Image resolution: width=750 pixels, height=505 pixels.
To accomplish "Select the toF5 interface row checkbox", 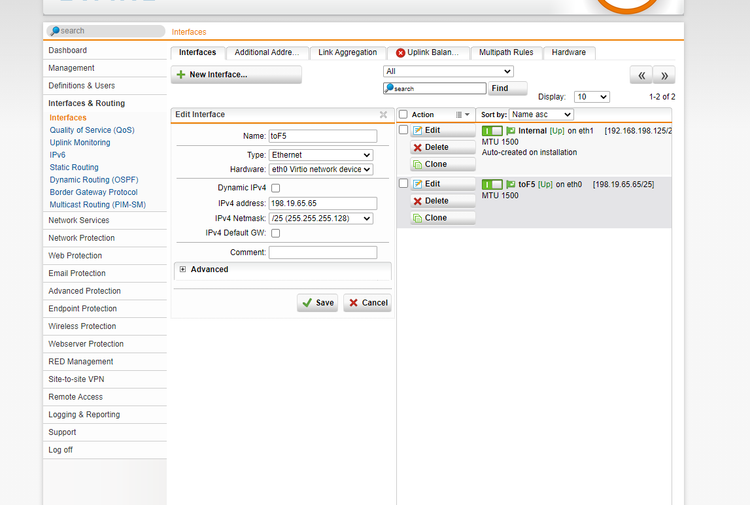I will pyautogui.click(x=403, y=183).
